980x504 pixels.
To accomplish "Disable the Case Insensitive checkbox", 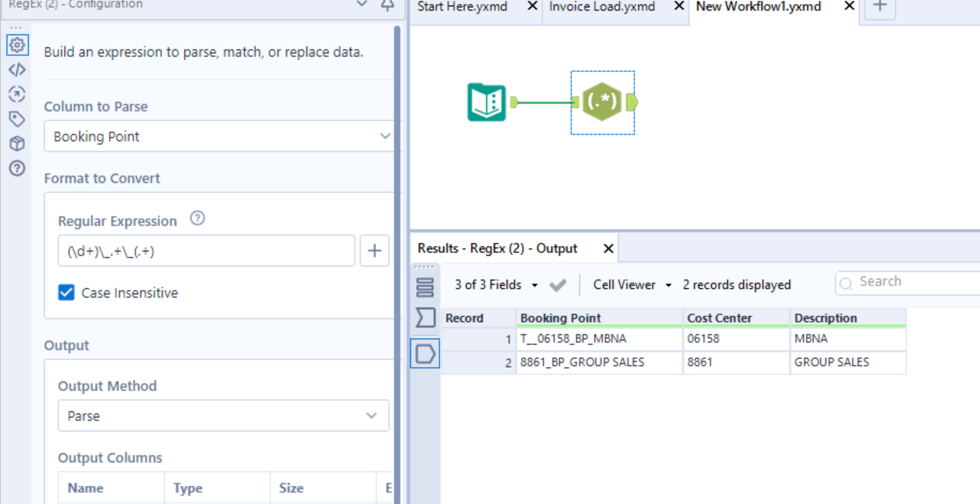I will [x=66, y=292].
